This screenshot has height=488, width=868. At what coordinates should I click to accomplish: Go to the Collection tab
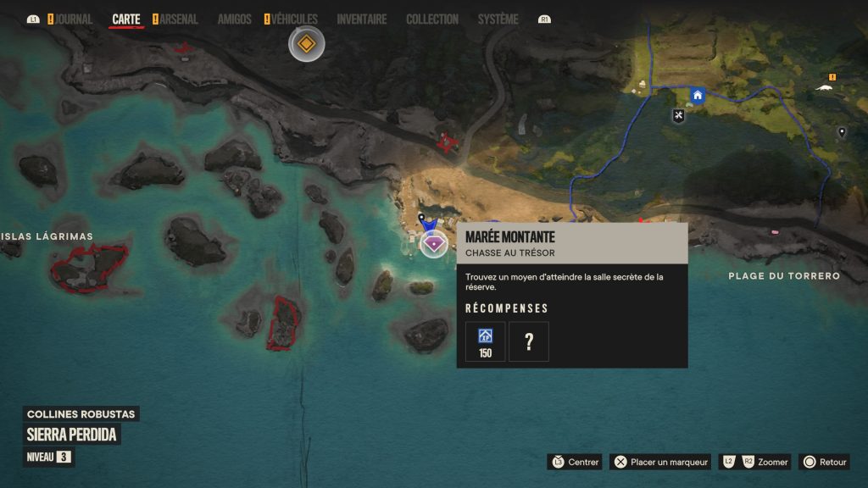(432, 19)
